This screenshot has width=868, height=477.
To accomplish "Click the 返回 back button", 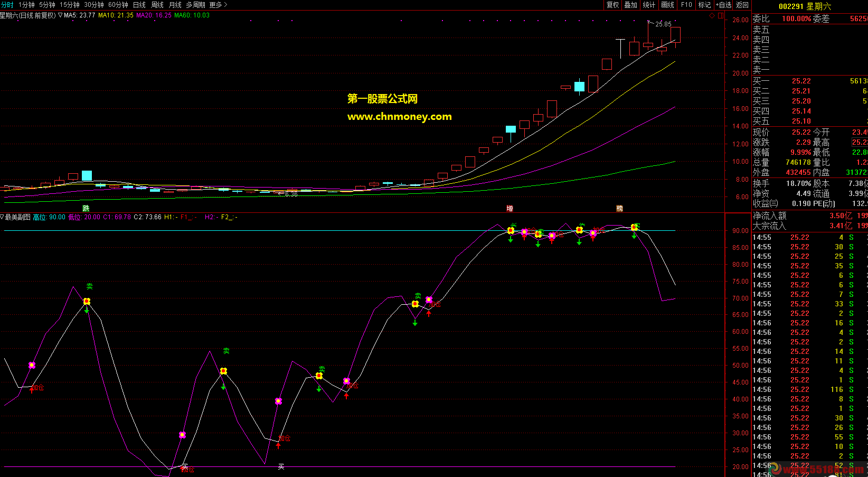I will [742, 5].
